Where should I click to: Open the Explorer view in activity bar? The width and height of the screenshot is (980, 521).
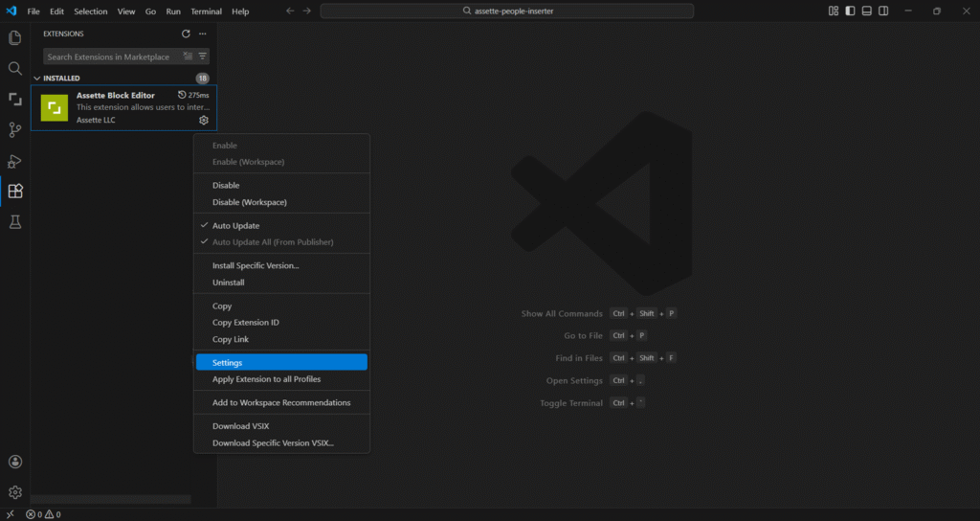pos(15,38)
